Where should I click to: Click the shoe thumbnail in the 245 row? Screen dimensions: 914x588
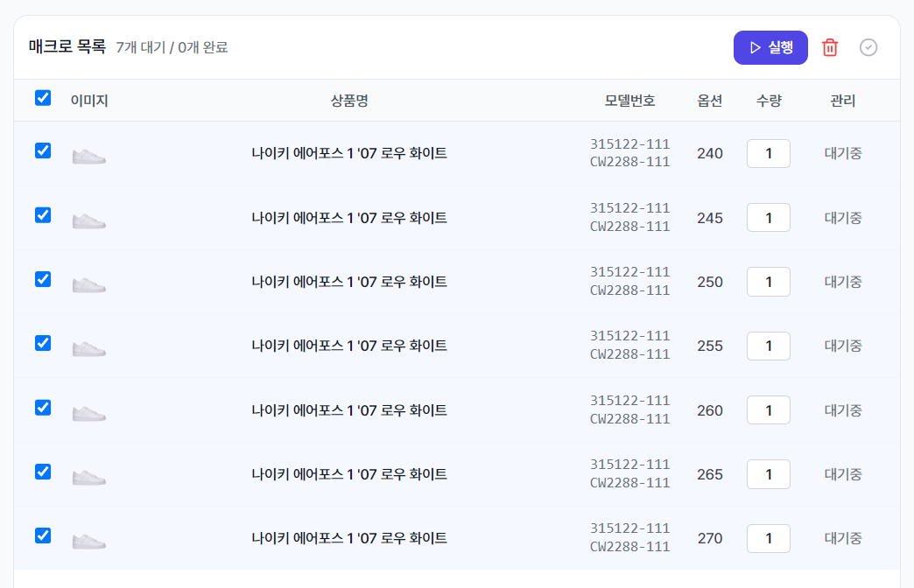point(88,220)
